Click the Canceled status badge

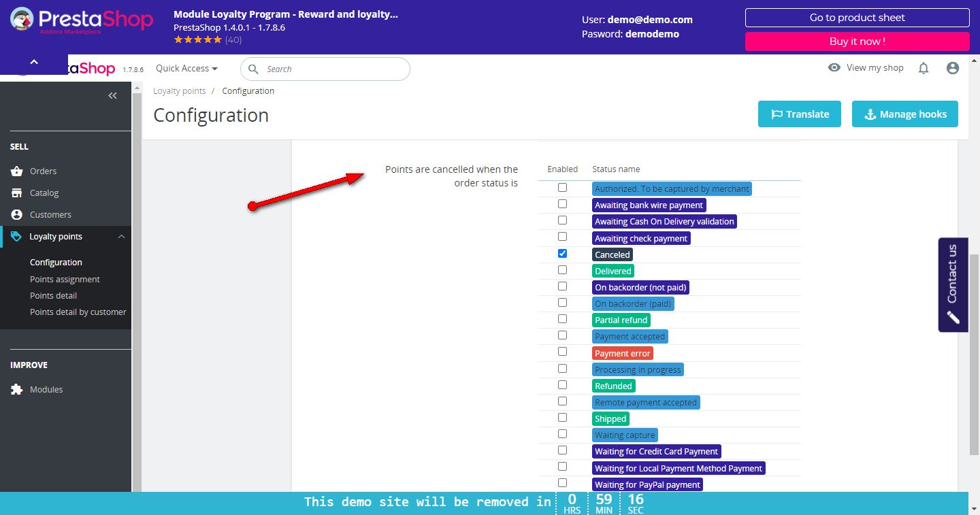(612, 254)
